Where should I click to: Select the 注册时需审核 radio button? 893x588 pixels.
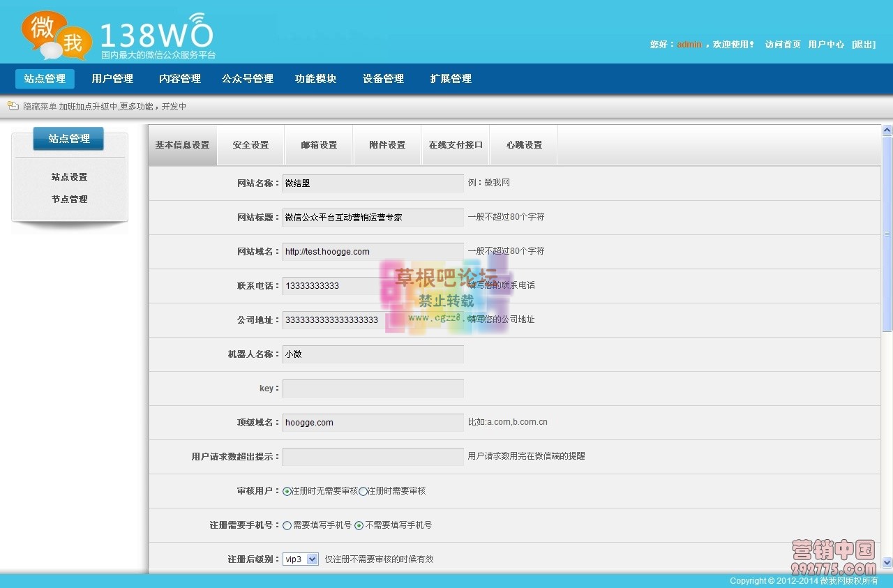363,490
